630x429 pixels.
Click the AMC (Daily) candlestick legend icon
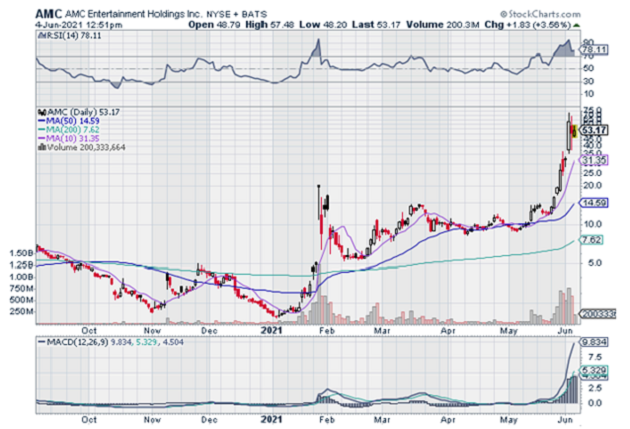[x=41, y=111]
